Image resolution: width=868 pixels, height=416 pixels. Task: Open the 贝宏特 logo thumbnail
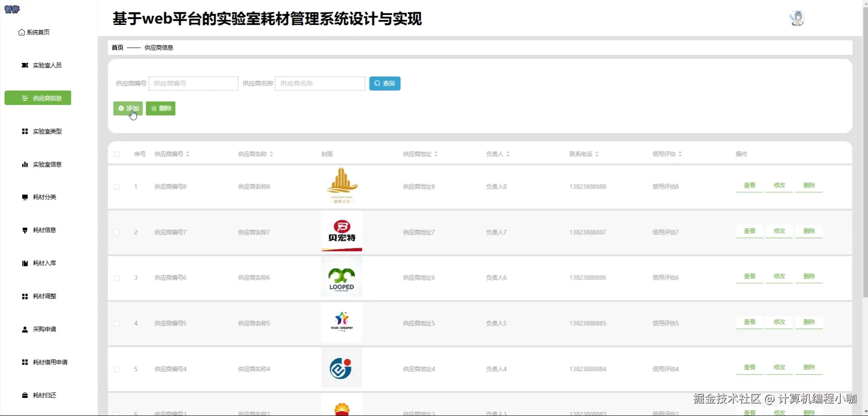[341, 232]
